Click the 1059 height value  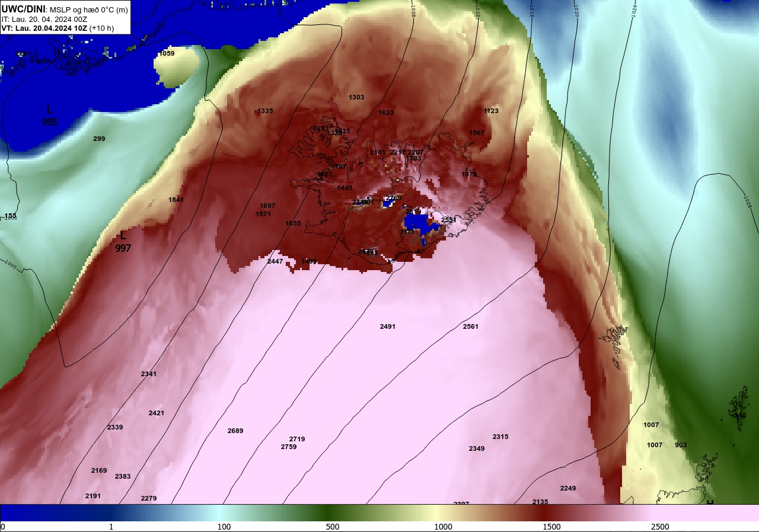[167, 53]
